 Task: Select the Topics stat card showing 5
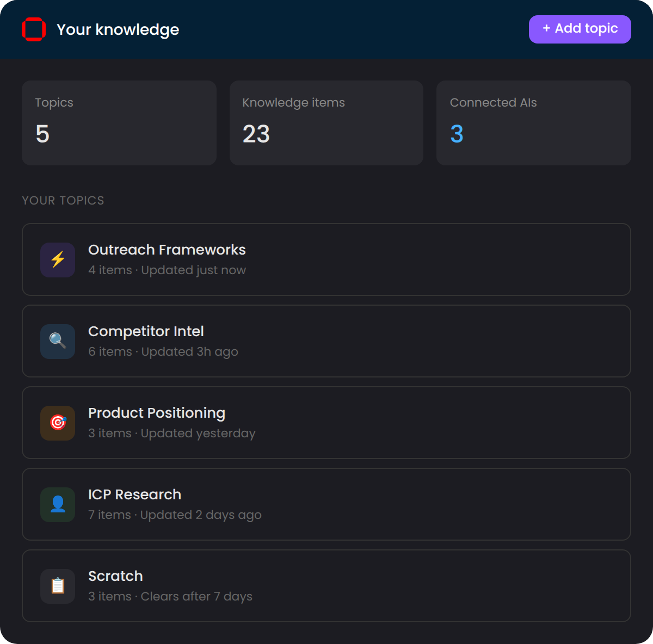tap(119, 122)
